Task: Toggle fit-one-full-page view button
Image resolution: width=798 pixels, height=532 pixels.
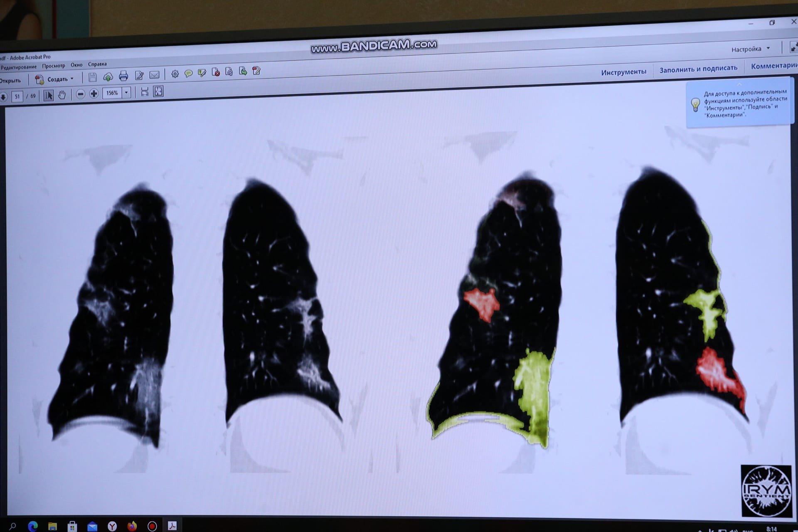Action: [158, 91]
